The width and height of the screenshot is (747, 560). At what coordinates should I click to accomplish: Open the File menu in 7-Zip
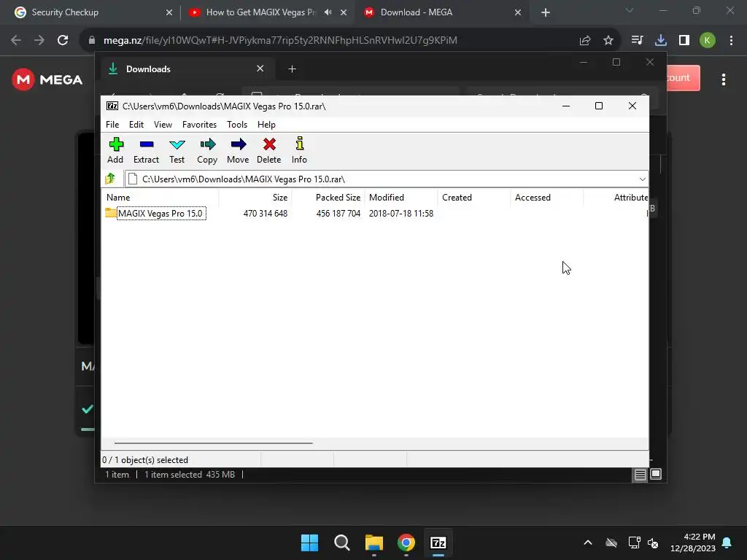(112, 124)
